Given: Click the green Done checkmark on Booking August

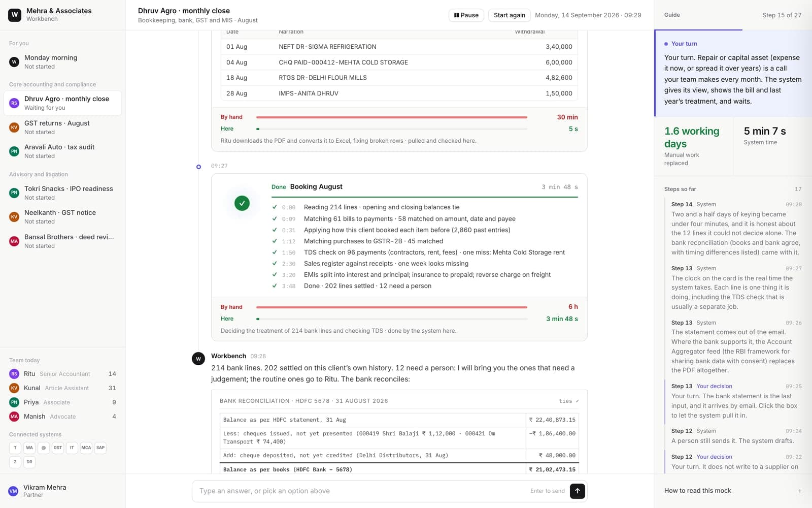Looking at the screenshot, I should pyautogui.click(x=242, y=203).
